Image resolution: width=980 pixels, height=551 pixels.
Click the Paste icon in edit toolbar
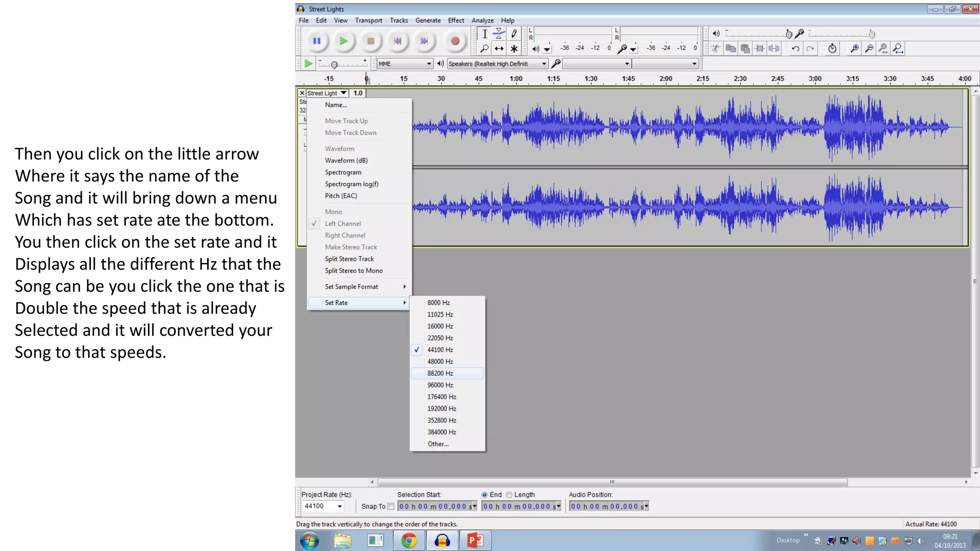(745, 48)
